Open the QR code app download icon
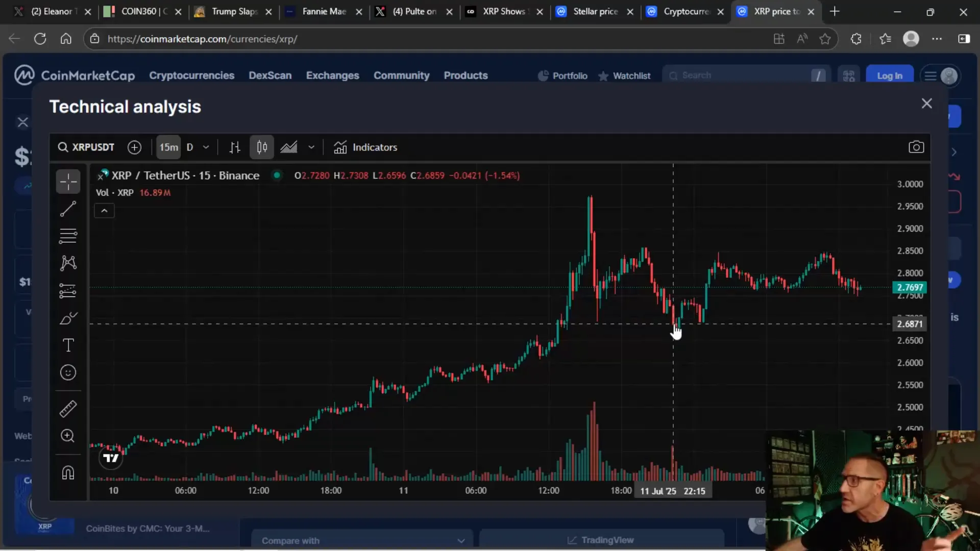 point(849,76)
